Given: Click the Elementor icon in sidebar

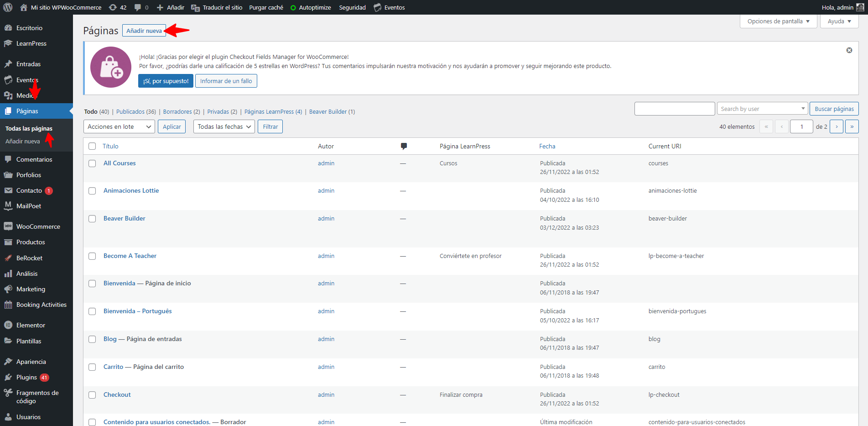Looking at the screenshot, I should (x=8, y=325).
